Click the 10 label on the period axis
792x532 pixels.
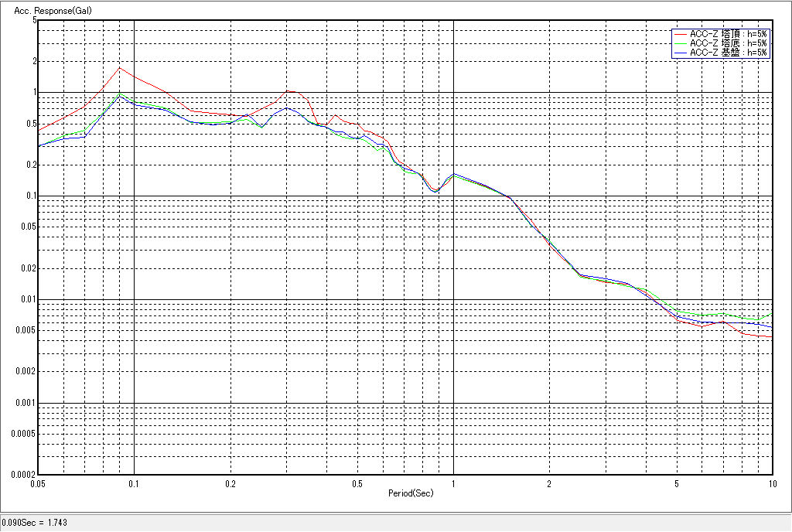click(771, 483)
